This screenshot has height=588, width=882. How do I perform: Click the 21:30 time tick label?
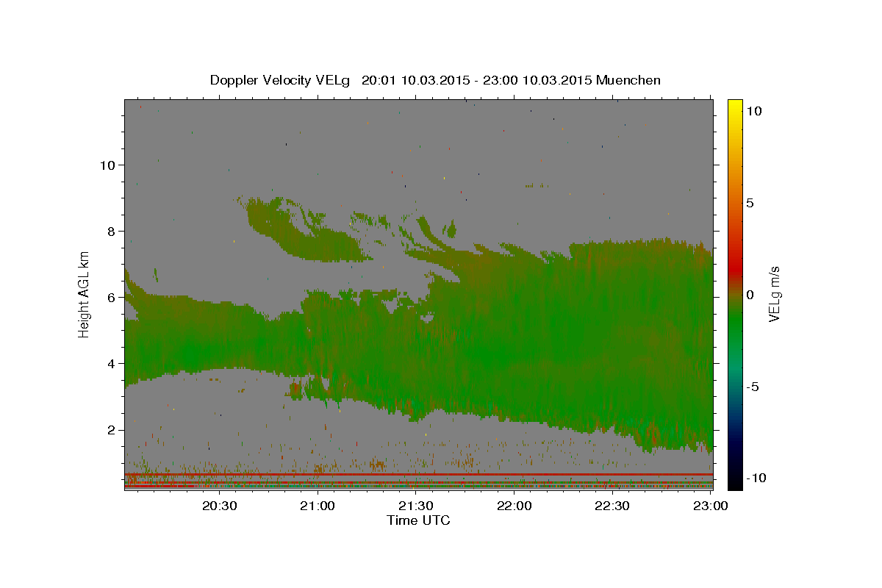point(416,506)
